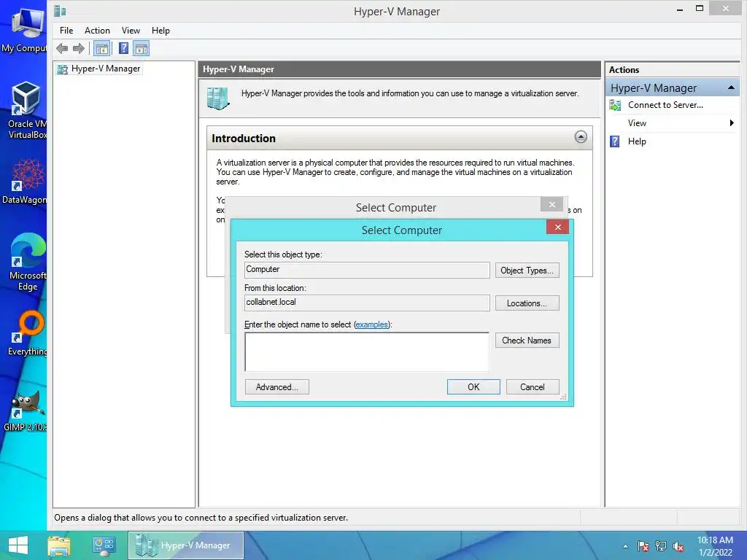Image resolution: width=747 pixels, height=560 pixels.
Task: Select the DataWagon desktop icon
Action: [x=25, y=182]
